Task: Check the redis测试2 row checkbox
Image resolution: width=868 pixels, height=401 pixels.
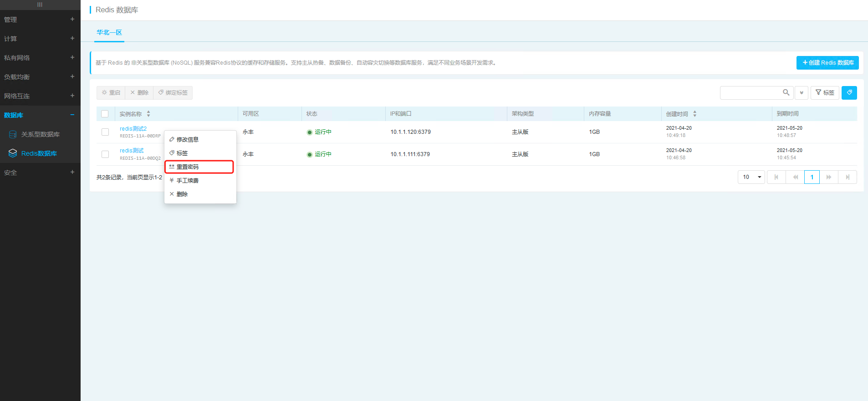Action: click(105, 132)
